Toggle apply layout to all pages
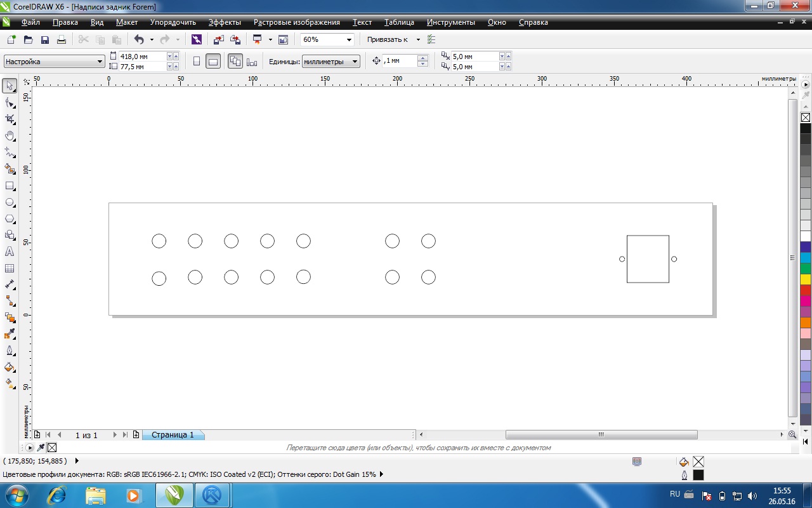Image resolution: width=812 pixels, height=508 pixels. tap(235, 62)
